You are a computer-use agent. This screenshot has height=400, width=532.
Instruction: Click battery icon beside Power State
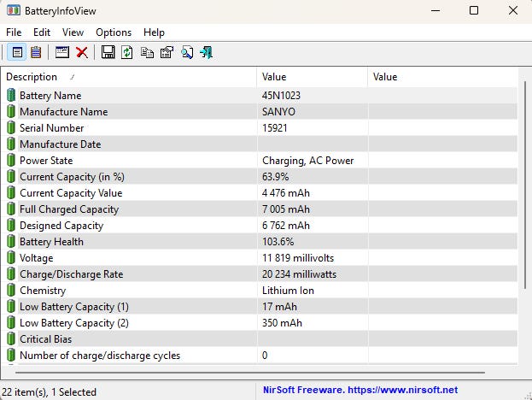[x=11, y=161]
